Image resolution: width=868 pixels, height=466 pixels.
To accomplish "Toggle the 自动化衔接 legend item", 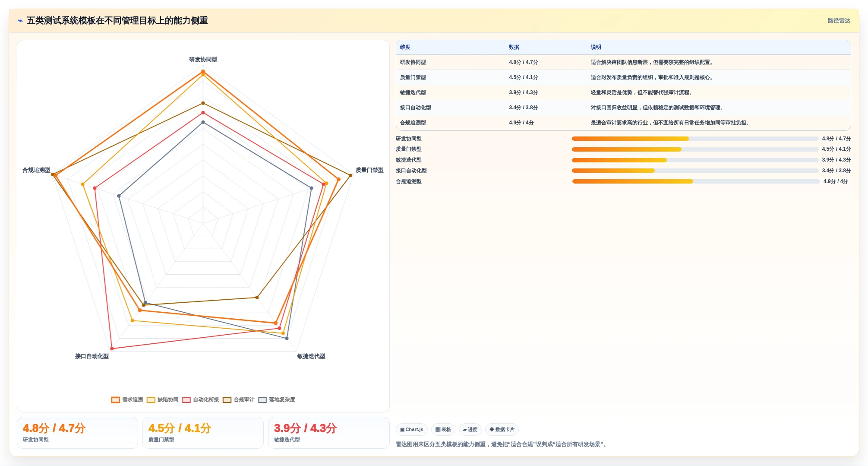I will click(201, 399).
